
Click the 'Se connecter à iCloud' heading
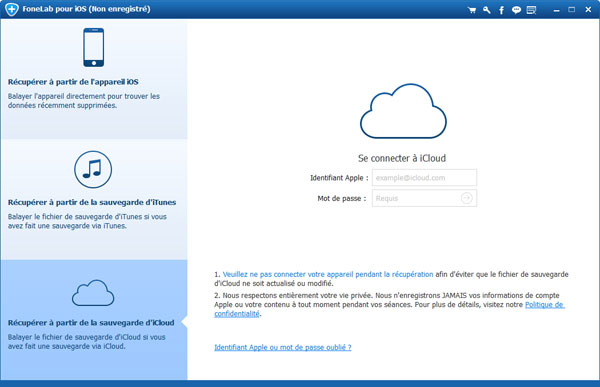[x=402, y=158]
